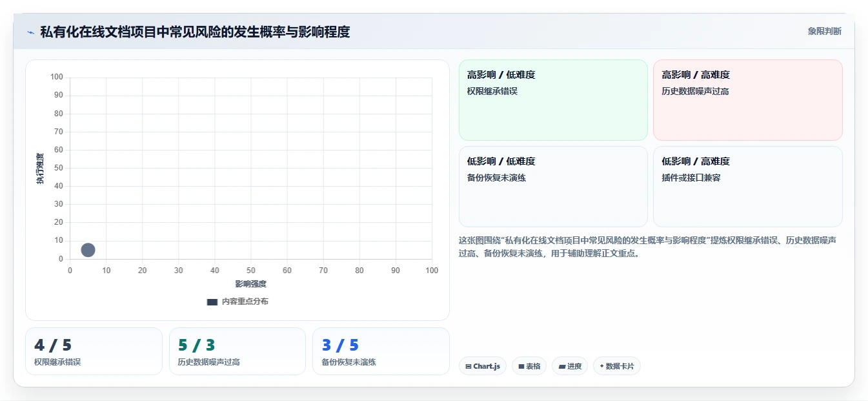Click the scatter data point on chart
The width and height of the screenshot is (868, 401).
tap(88, 250)
